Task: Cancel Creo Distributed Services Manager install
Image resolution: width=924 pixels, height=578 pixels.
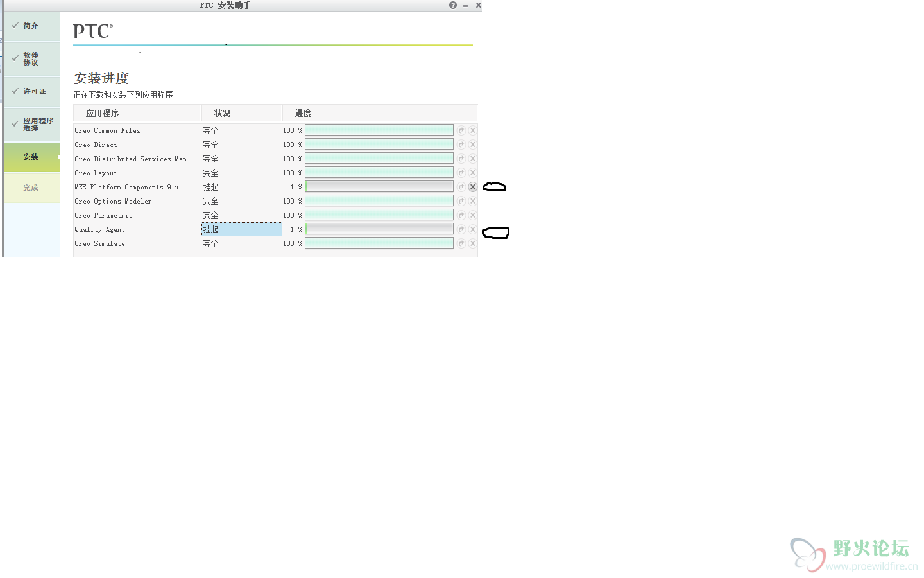Action: [473, 159]
